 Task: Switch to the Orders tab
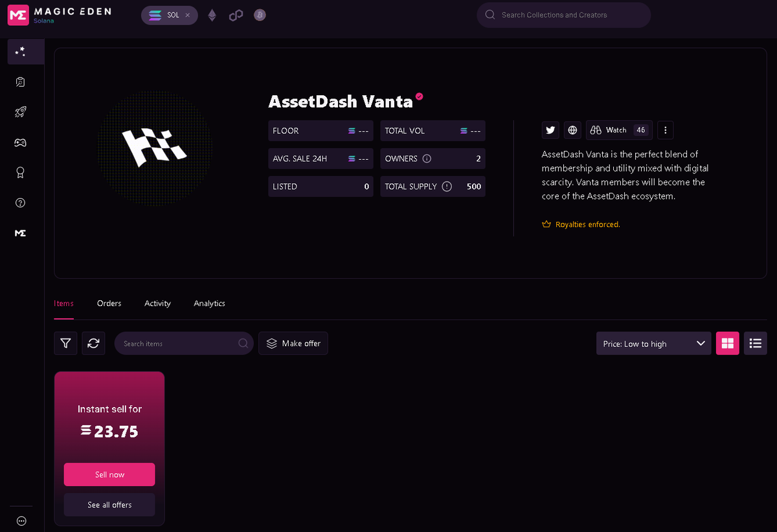pos(109,304)
